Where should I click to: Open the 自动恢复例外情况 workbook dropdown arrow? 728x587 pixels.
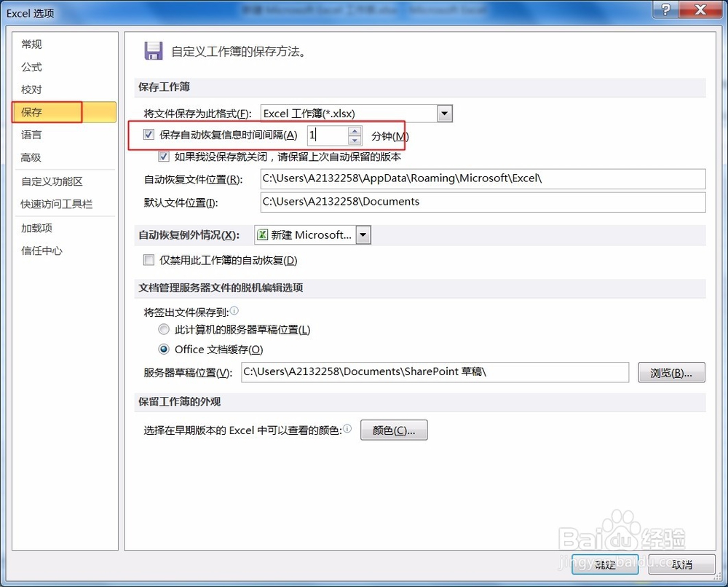(363, 235)
